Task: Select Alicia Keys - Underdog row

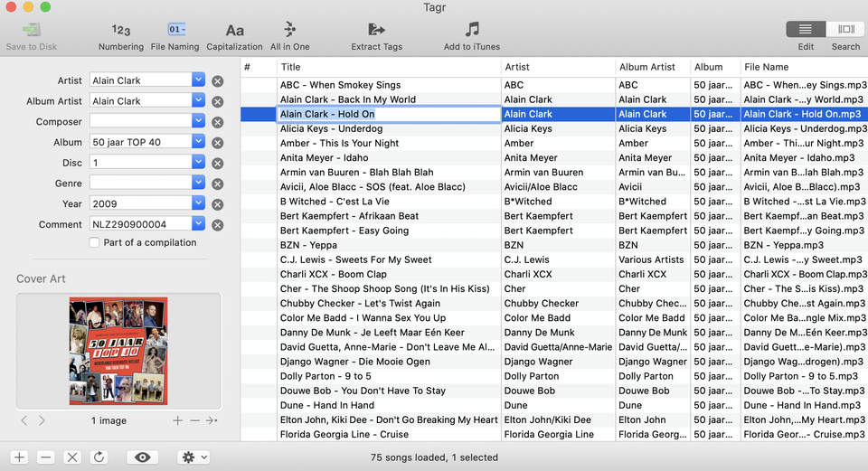Action: coord(554,128)
